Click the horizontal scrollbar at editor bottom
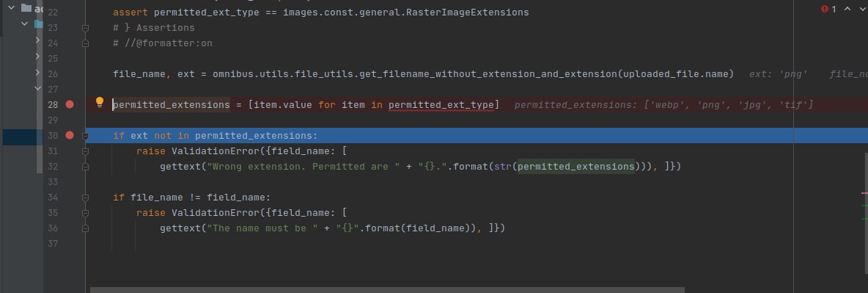This screenshot has width=868, height=293. click(x=388, y=289)
